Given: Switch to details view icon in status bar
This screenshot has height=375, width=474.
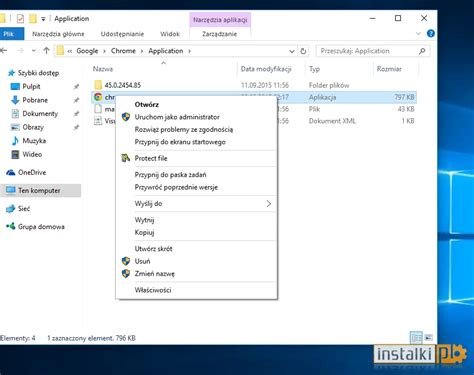Looking at the screenshot, I should [x=416, y=338].
